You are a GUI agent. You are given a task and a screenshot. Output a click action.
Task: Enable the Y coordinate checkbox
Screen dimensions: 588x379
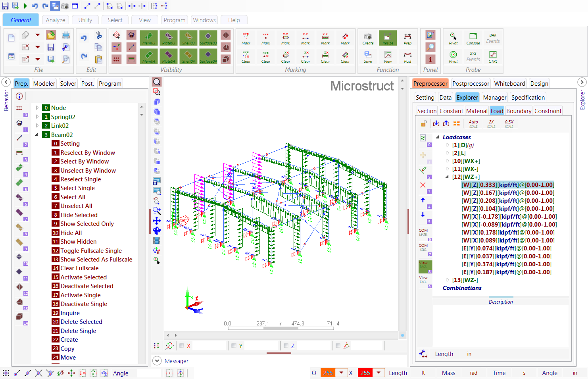tap(234, 346)
